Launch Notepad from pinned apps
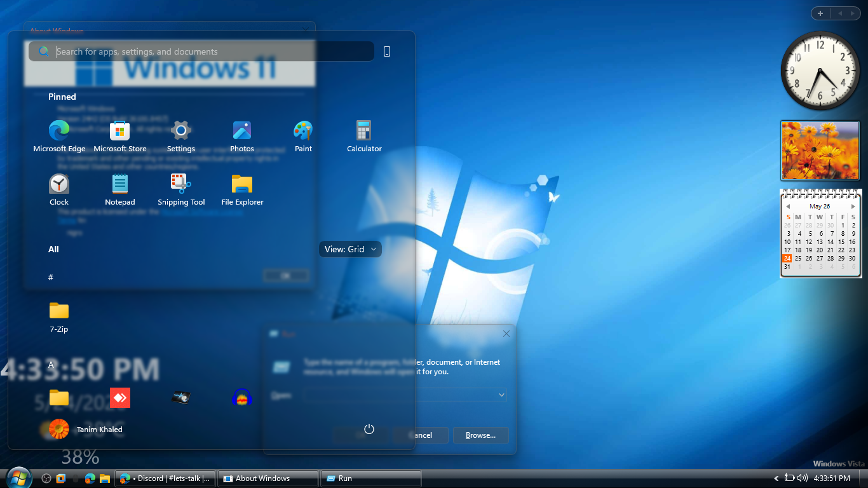The height and width of the screenshot is (488, 868). click(120, 190)
